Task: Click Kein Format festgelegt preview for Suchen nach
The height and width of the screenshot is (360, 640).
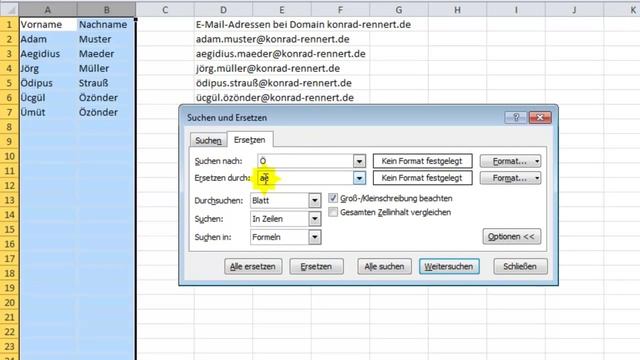Action: 422,161
